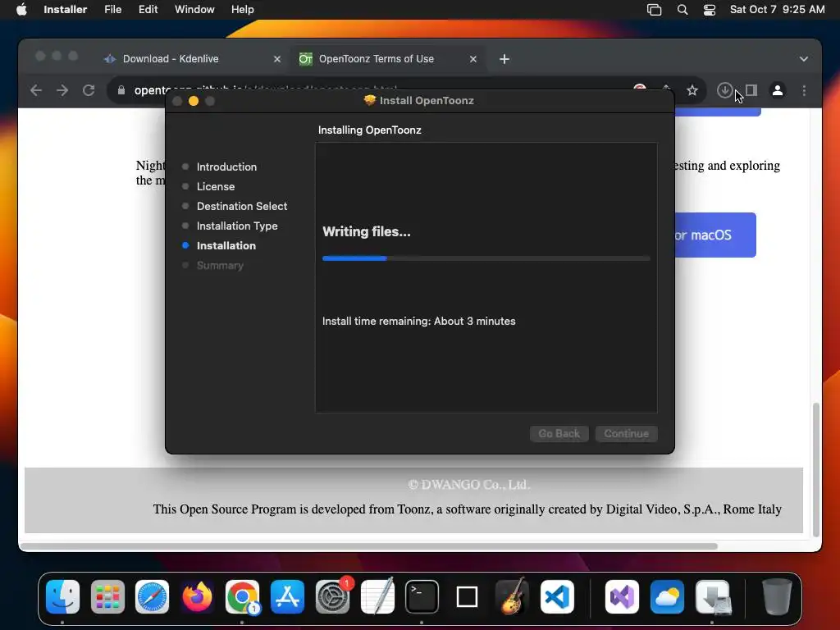The height and width of the screenshot is (630, 840).
Task: Open Launchpad in the Dock
Action: (x=107, y=596)
